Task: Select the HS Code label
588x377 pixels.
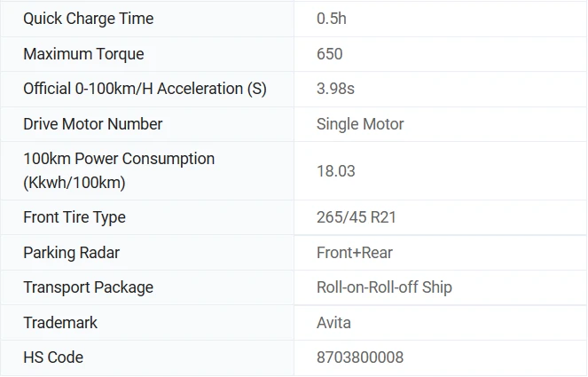Action: (x=53, y=357)
